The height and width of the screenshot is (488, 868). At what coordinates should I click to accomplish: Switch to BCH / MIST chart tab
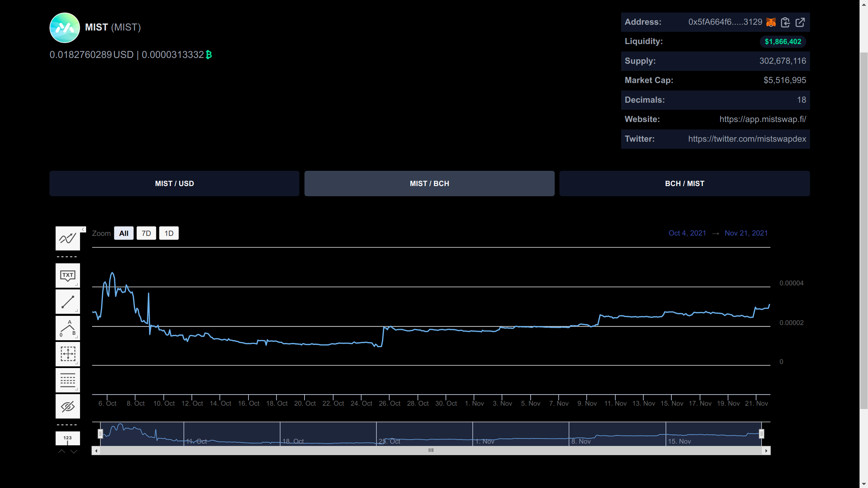(x=685, y=183)
